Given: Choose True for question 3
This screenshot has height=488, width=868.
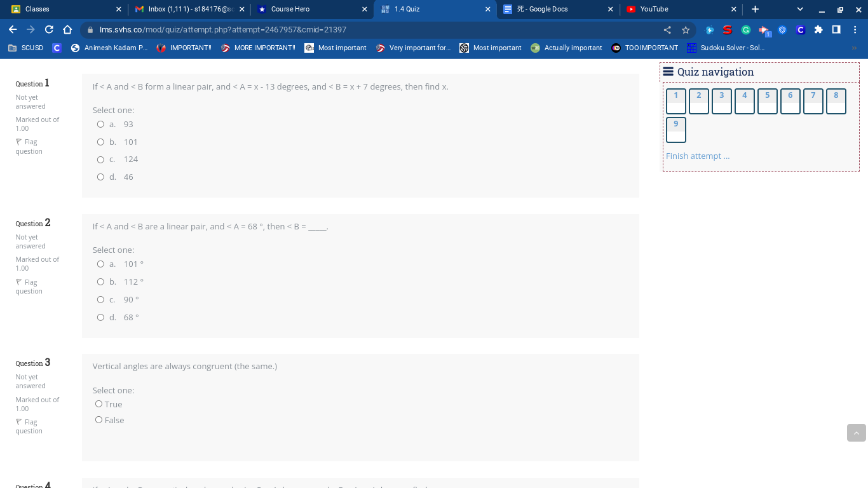Looking at the screenshot, I should click(98, 404).
